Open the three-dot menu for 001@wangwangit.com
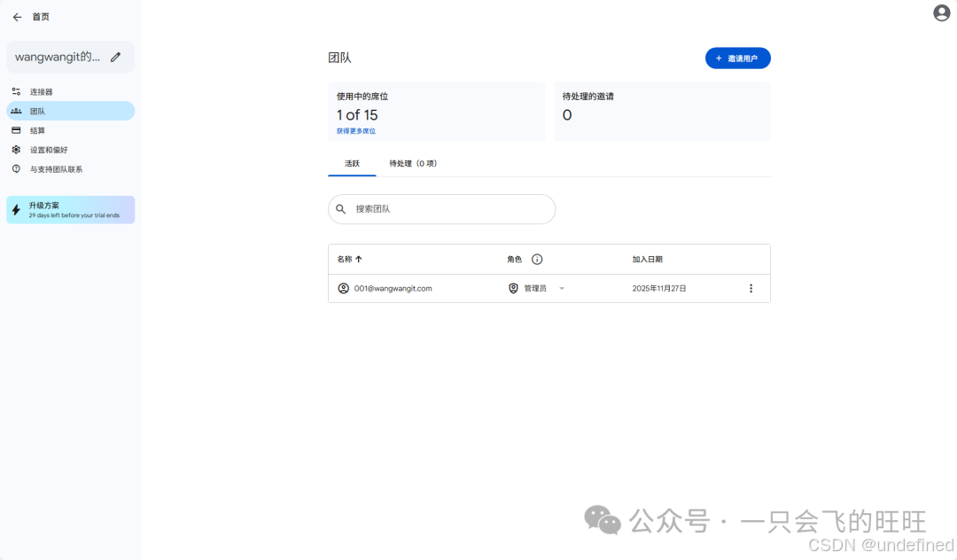 751,288
